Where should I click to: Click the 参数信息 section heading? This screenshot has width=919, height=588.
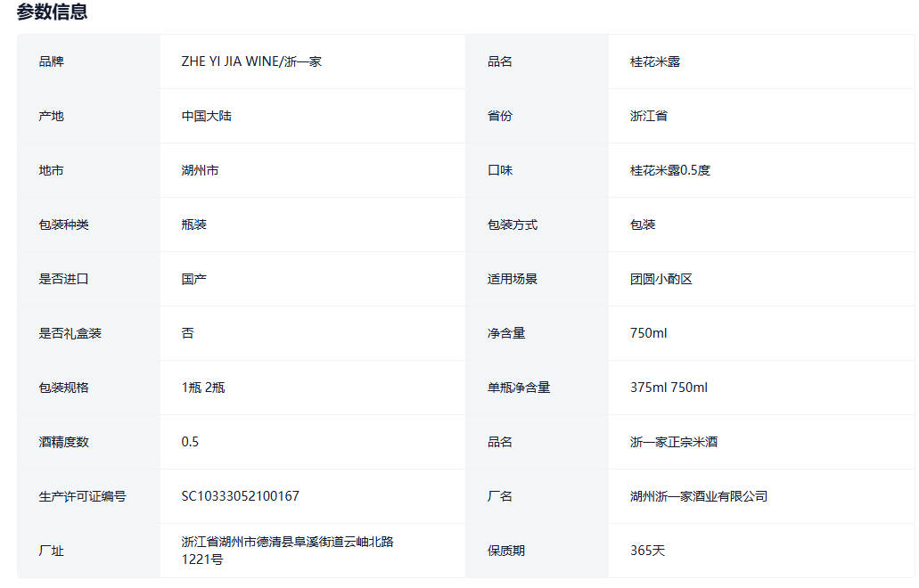[52, 12]
